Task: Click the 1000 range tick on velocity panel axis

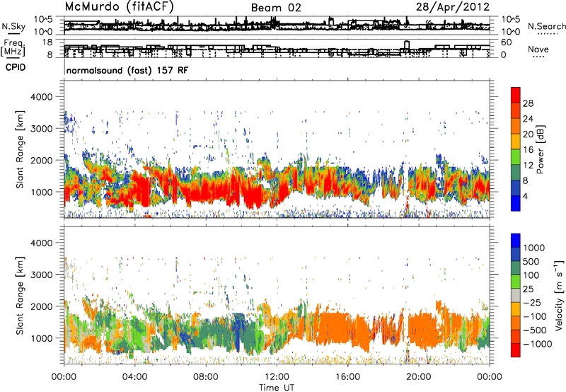Action: point(42,338)
